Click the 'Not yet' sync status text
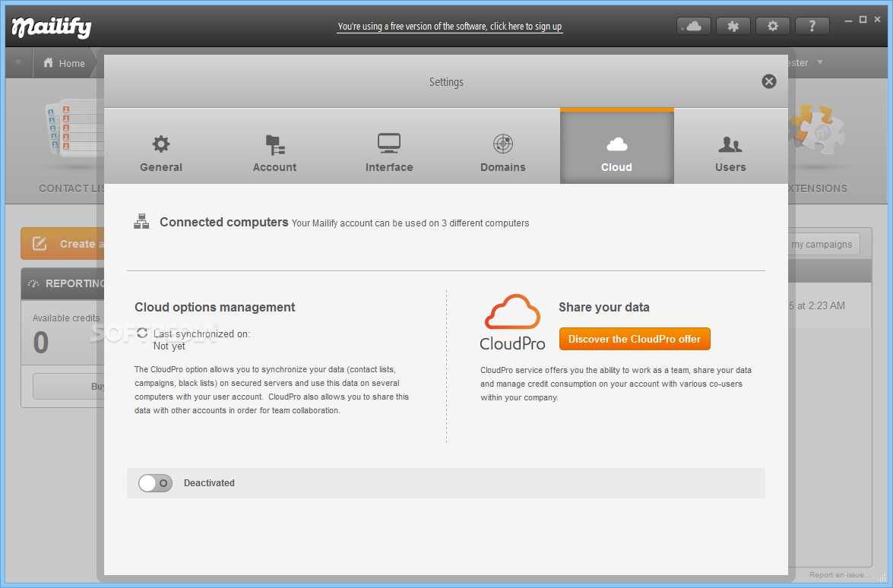This screenshot has height=588, width=893. pyautogui.click(x=169, y=346)
